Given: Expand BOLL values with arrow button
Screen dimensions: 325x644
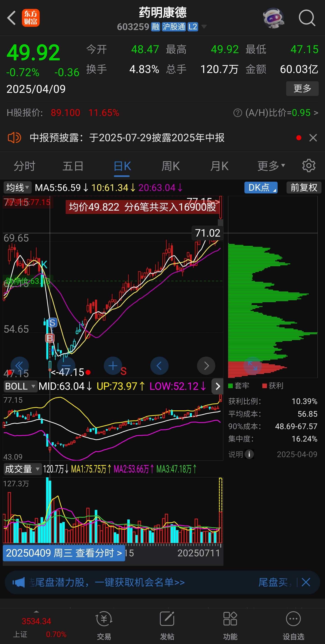Looking at the screenshot, I should pyautogui.click(x=217, y=386).
